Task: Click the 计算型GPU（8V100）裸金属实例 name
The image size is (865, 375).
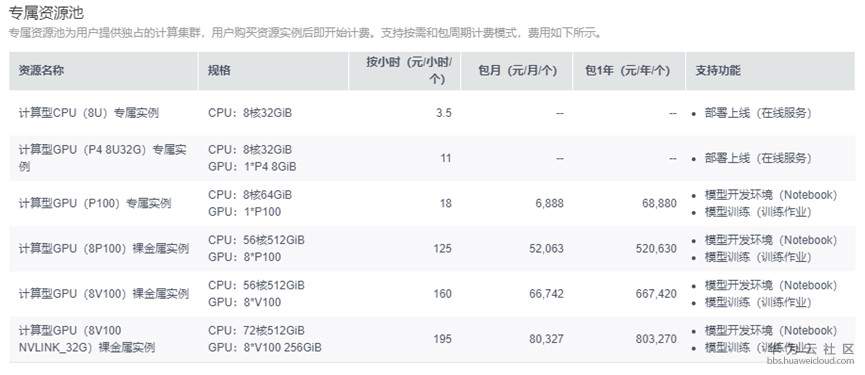Action: point(104,293)
